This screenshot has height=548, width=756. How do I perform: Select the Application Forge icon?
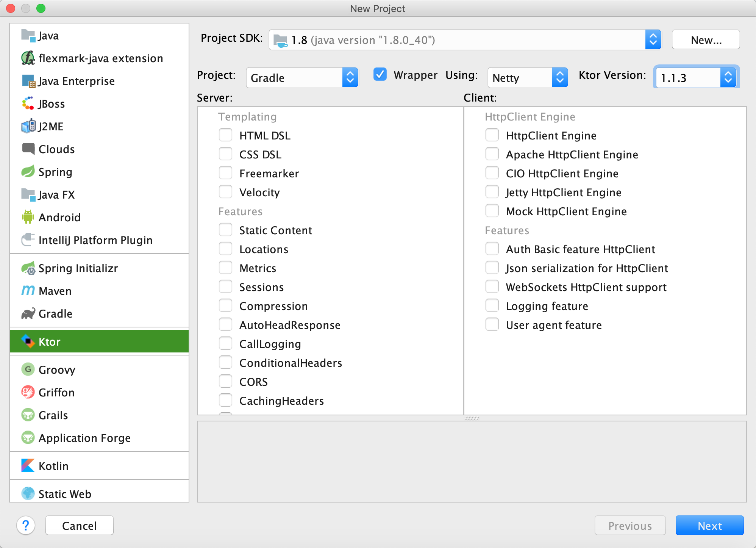pyautogui.click(x=28, y=438)
